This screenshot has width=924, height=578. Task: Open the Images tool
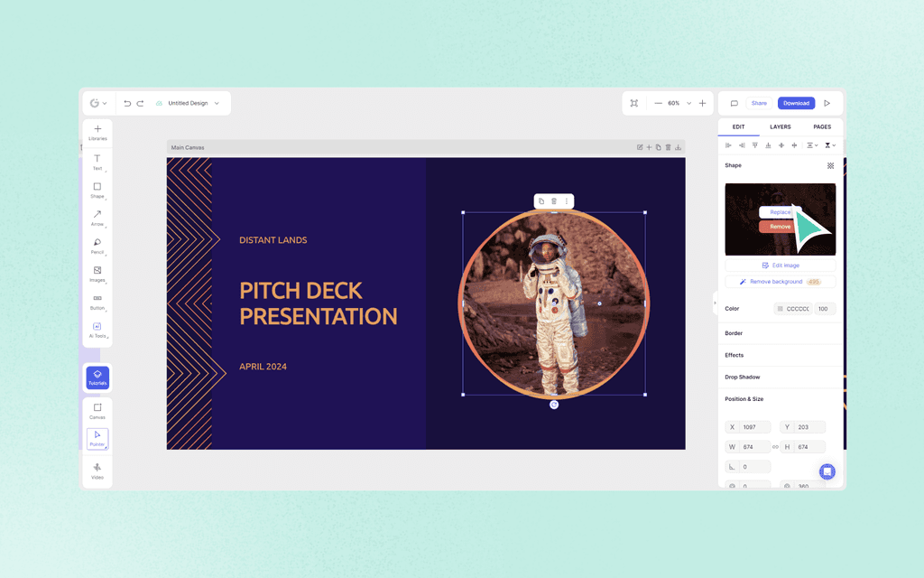coord(97,273)
